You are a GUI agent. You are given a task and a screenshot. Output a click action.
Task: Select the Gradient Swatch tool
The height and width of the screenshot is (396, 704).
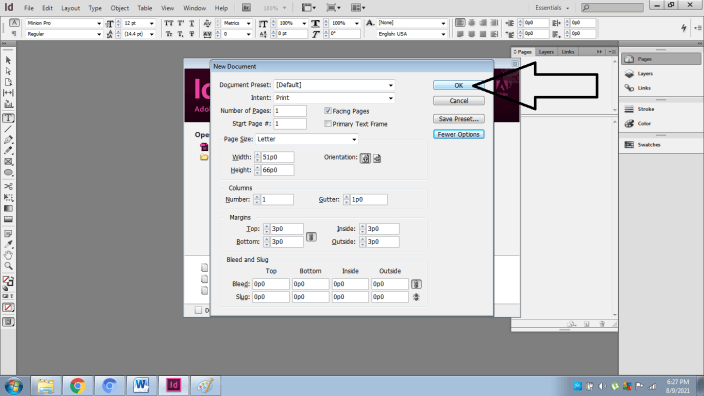(x=8, y=208)
